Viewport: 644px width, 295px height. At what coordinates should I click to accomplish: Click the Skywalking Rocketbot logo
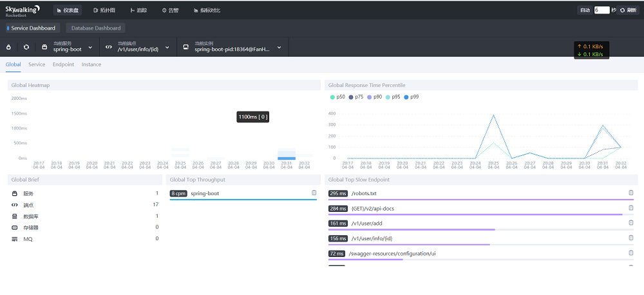pos(22,10)
